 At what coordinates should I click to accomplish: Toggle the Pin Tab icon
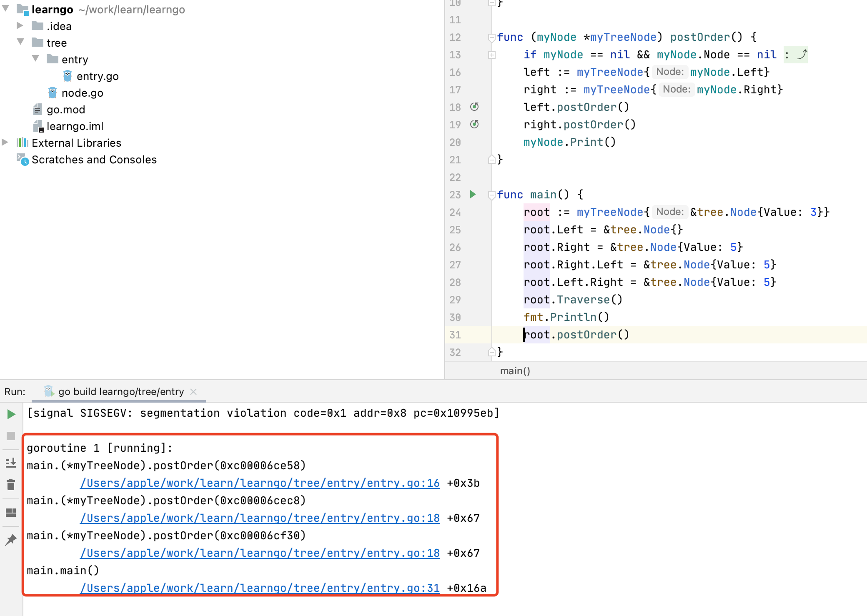(11, 540)
